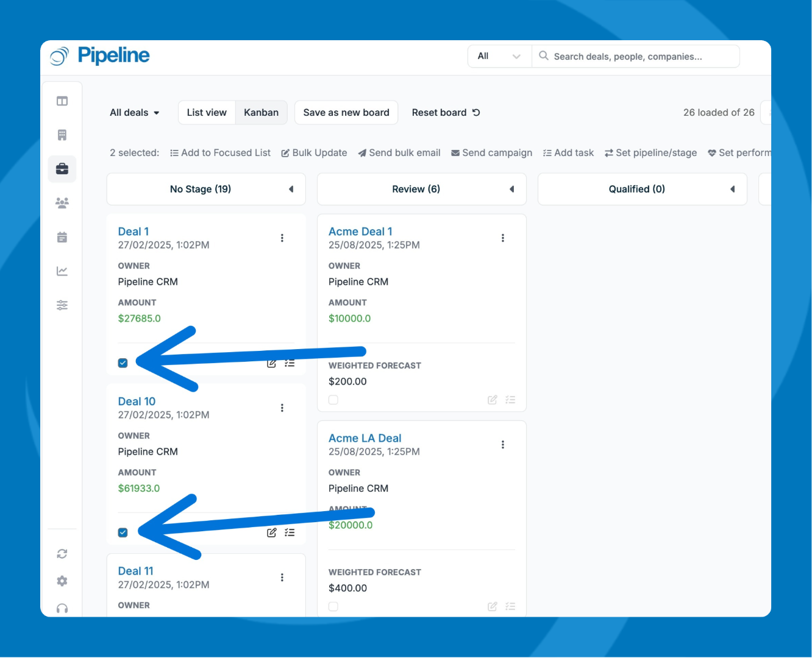Click Set pipeline/stage action
Image resolution: width=812 pixels, height=658 pixels.
[x=650, y=153]
